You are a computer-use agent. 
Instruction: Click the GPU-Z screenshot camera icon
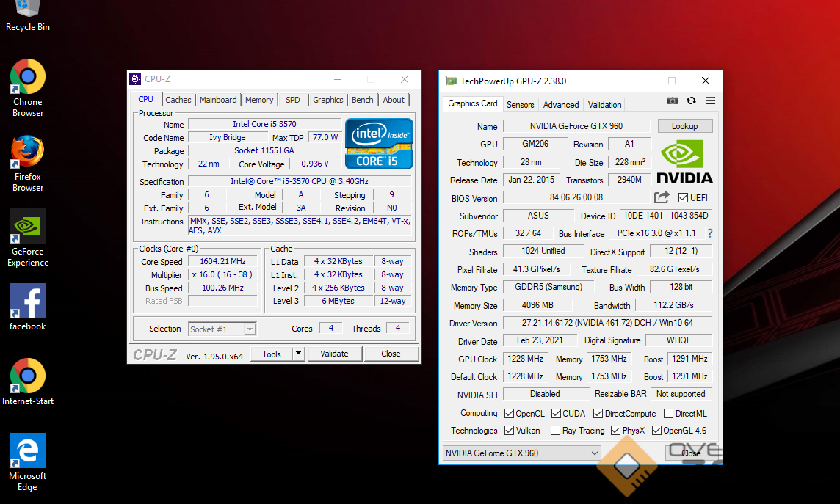click(672, 101)
